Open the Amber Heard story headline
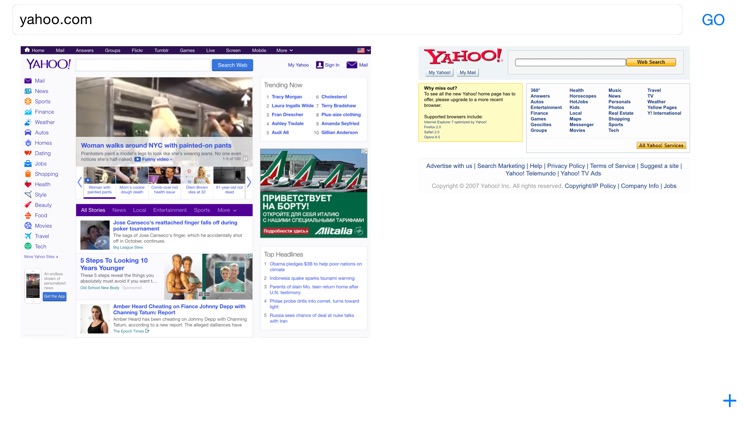This screenshot has width=750, height=422. coord(179,309)
